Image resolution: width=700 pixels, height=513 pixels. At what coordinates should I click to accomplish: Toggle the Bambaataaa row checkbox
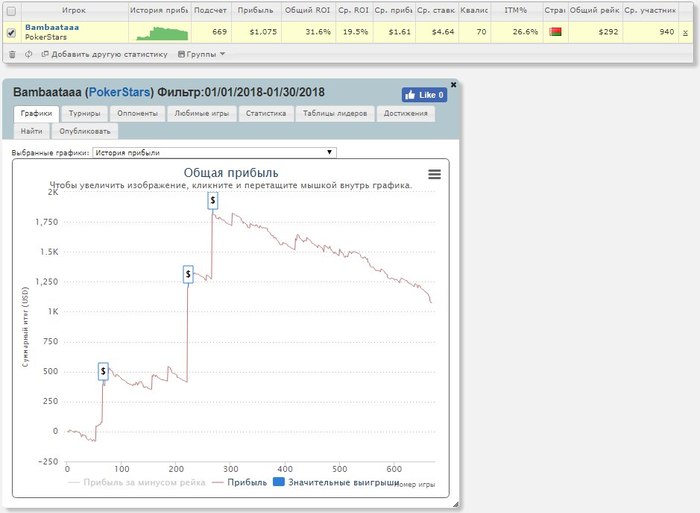(x=12, y=33)
